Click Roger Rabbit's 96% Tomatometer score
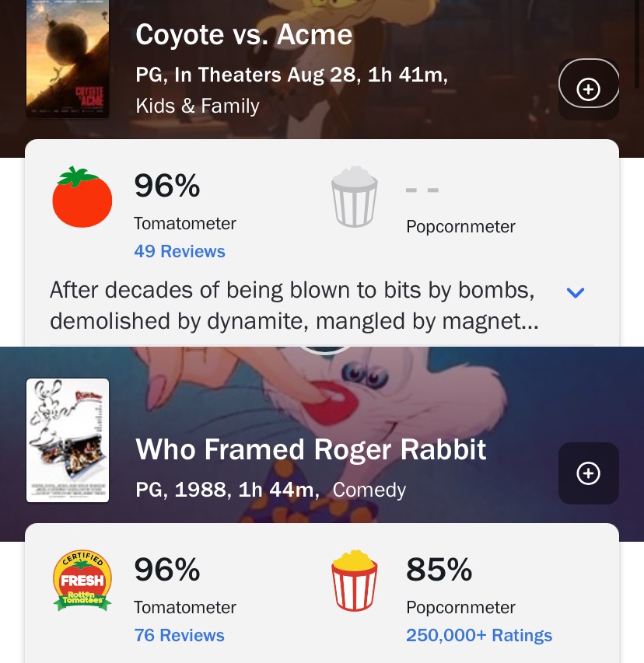Image resolution: width=644 pixels, height=663 pixels. pos(167,570)
